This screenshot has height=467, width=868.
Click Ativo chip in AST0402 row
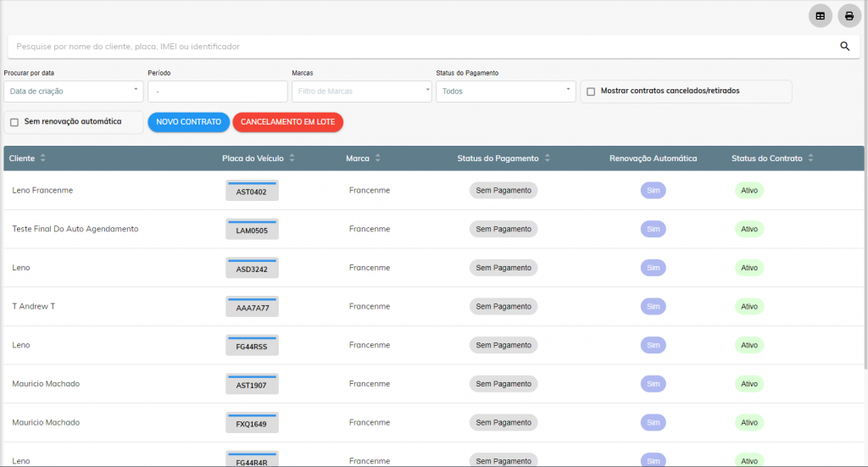(x=749, y=191)
